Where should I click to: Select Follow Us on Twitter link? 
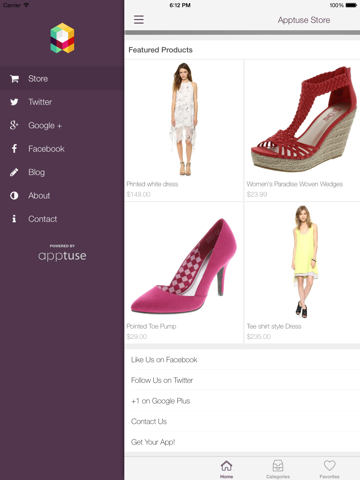point(242,380)
